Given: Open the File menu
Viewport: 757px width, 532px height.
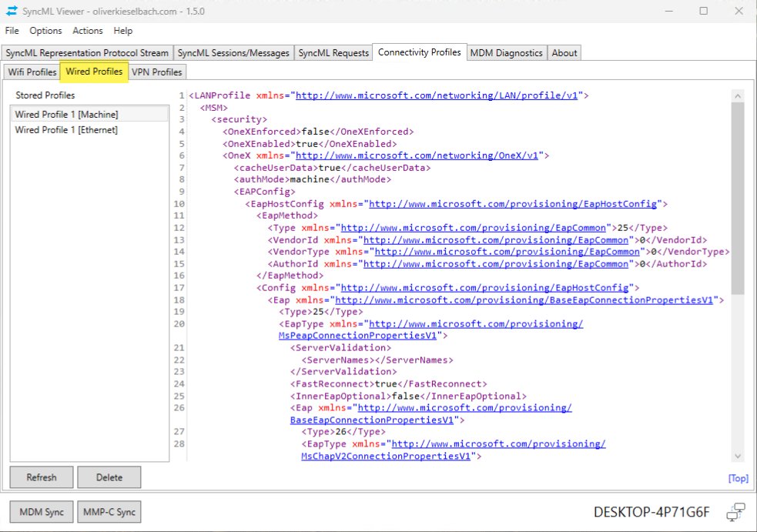Looking at the screenshot, I should (12, 31).
